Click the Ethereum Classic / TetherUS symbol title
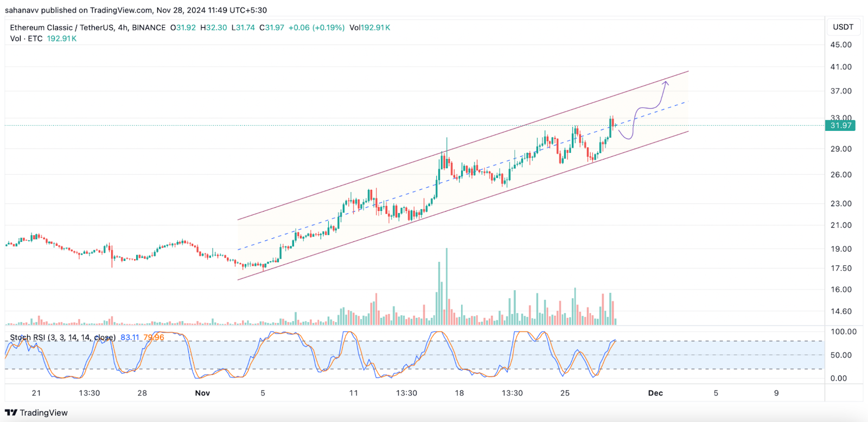 pos(88,28)
